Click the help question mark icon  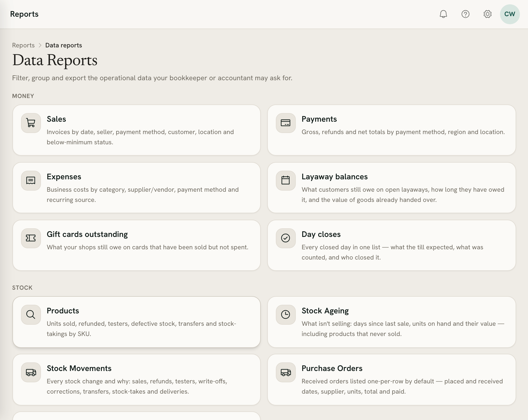[x=465, y=14]
